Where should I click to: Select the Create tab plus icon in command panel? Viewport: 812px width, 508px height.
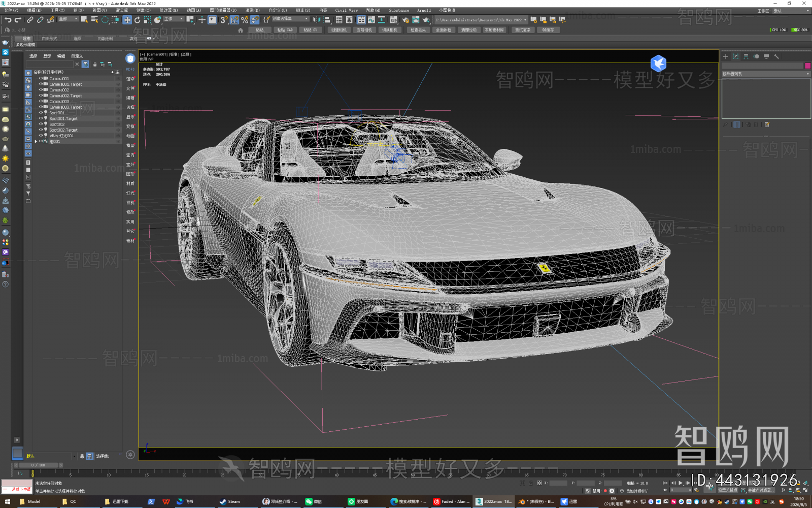pyautogui.click(x=726, y=56)
